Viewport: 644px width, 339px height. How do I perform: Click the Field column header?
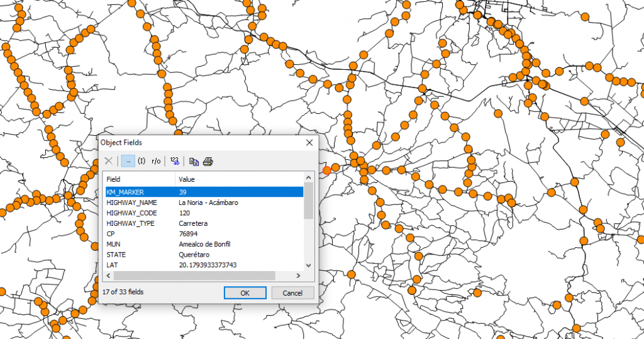[x=139, y=179]
